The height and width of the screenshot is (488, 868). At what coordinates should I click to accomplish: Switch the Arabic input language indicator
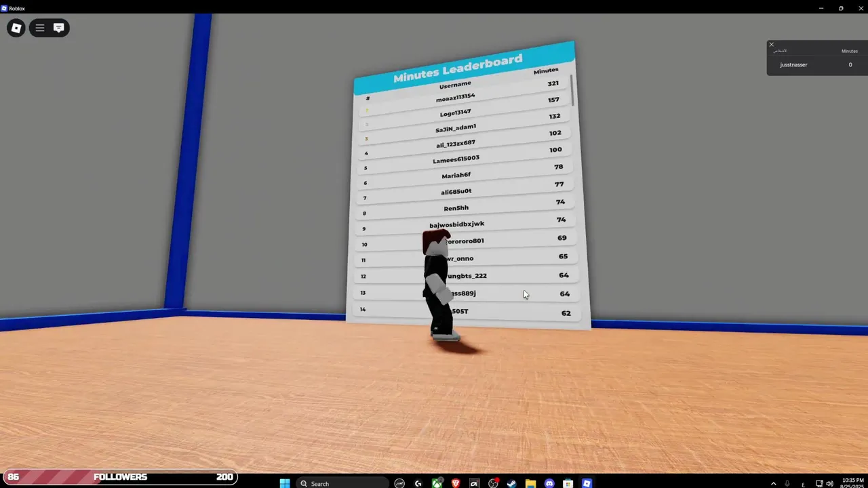tap(803, 484)
